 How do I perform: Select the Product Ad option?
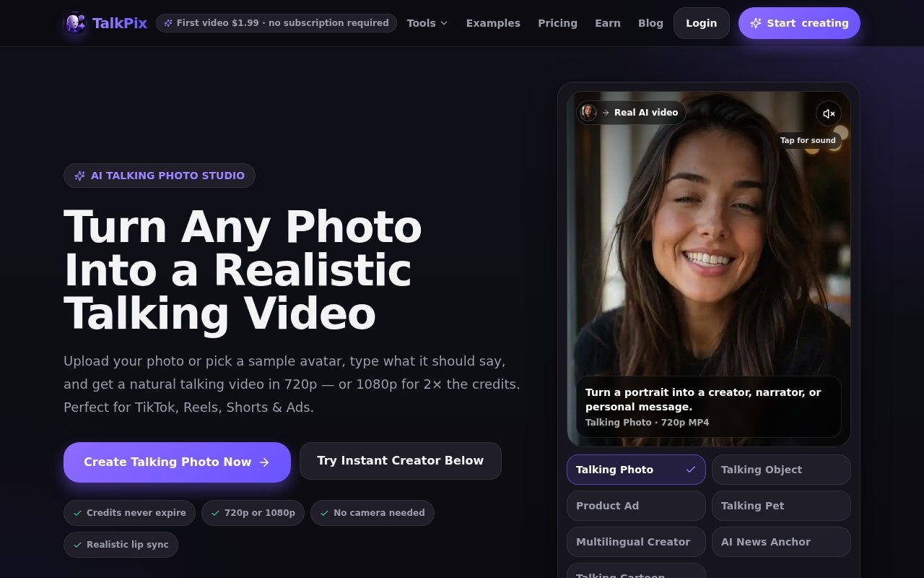coord(636,506)
